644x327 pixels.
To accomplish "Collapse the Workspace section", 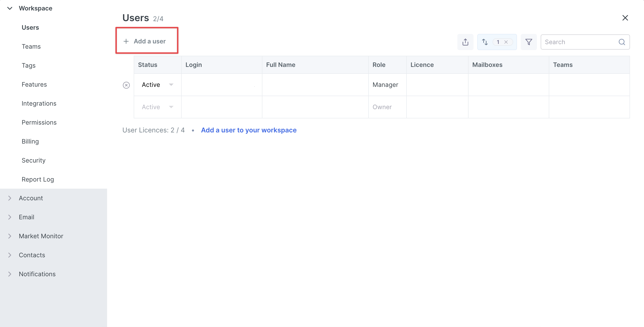I will click(x=10, y=8).
